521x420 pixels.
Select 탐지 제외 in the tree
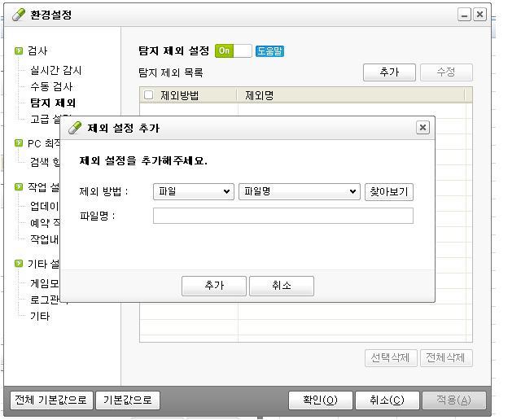click(53, 103)
